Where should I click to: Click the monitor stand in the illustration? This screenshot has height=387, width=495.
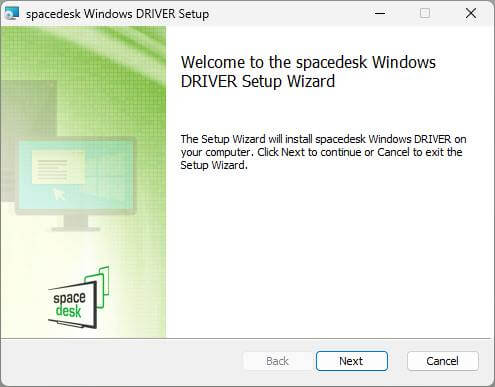tap(76, 223)
